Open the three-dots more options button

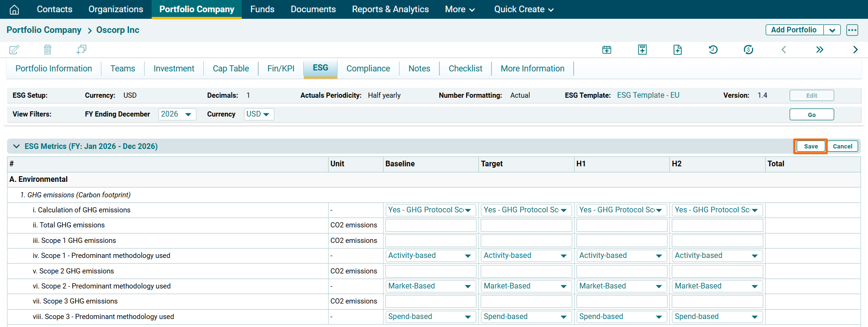click(x=852, y=30)
